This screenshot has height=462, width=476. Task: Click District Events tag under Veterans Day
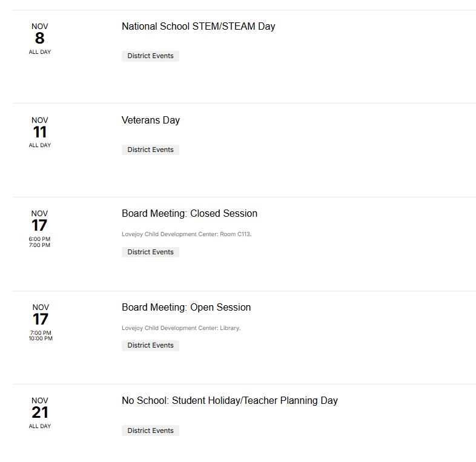(150, 150)
